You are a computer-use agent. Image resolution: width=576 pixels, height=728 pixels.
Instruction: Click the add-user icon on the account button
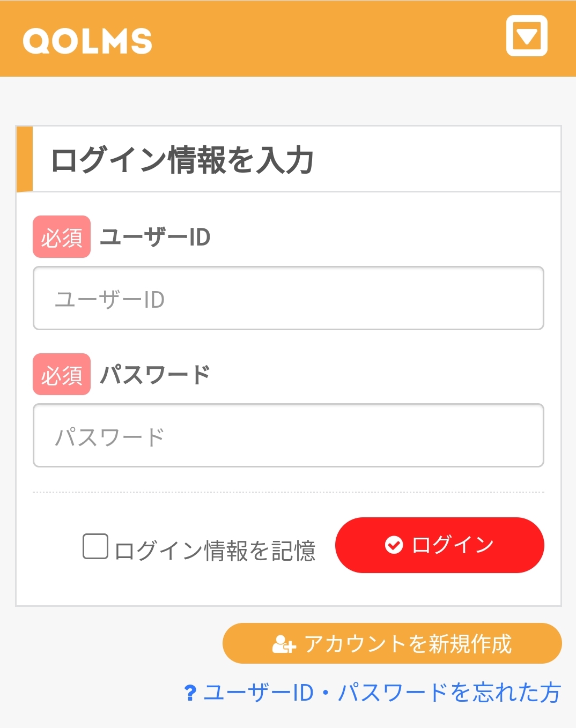coord(284,643)
